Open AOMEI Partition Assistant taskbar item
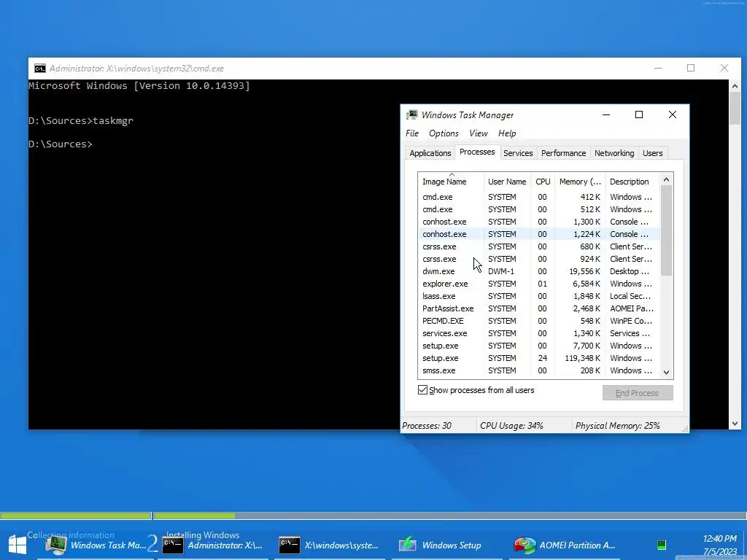747x560 pixels. [x=565, y=545]
